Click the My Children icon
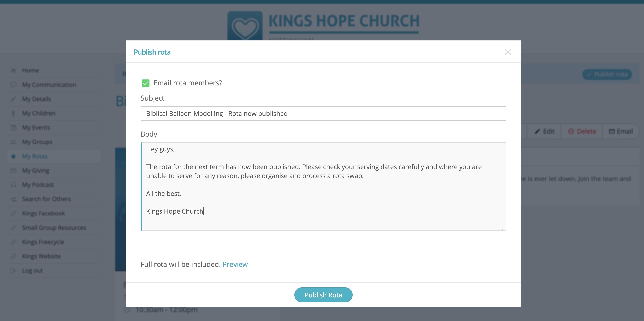This screenshot has width=644, height=321. pos(14,113)
